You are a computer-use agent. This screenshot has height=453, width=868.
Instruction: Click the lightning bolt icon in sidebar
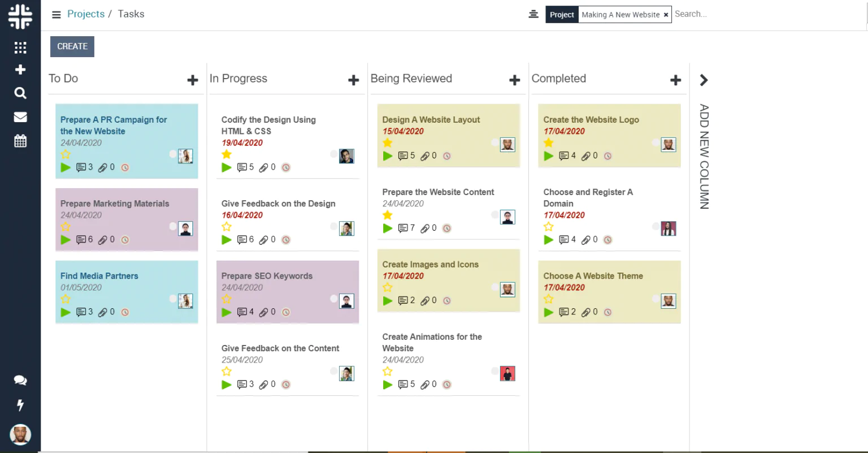click(20, 405)
